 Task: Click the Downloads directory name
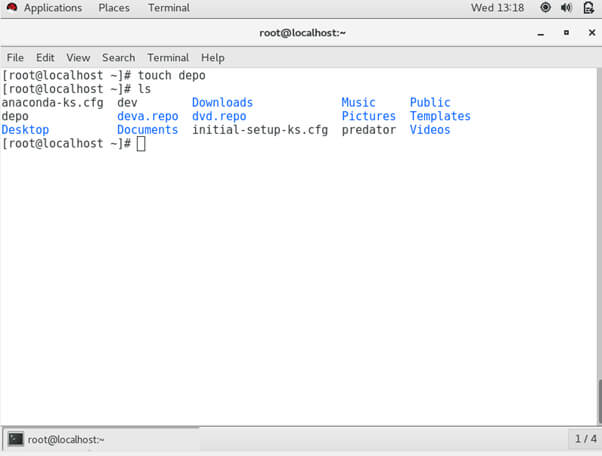coord(222,102)
